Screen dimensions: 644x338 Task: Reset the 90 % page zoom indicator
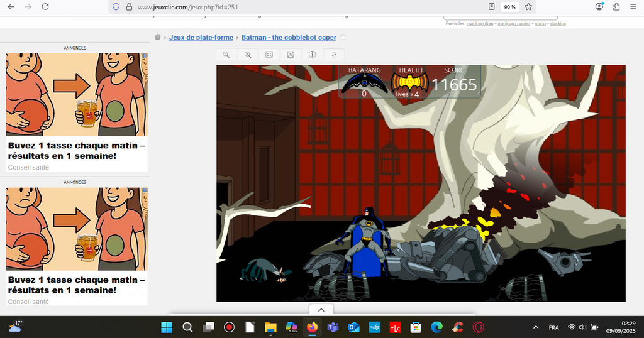[509, 7]
